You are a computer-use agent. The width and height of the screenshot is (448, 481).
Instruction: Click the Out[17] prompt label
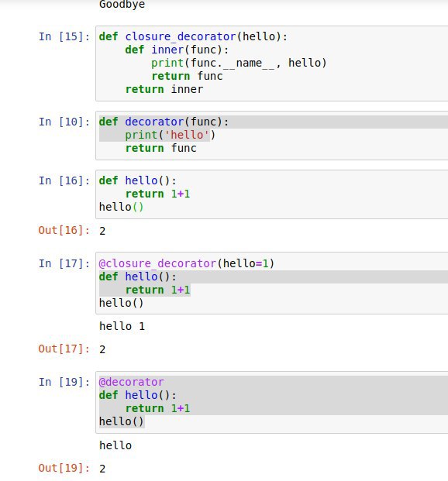[x=64, y=349]
